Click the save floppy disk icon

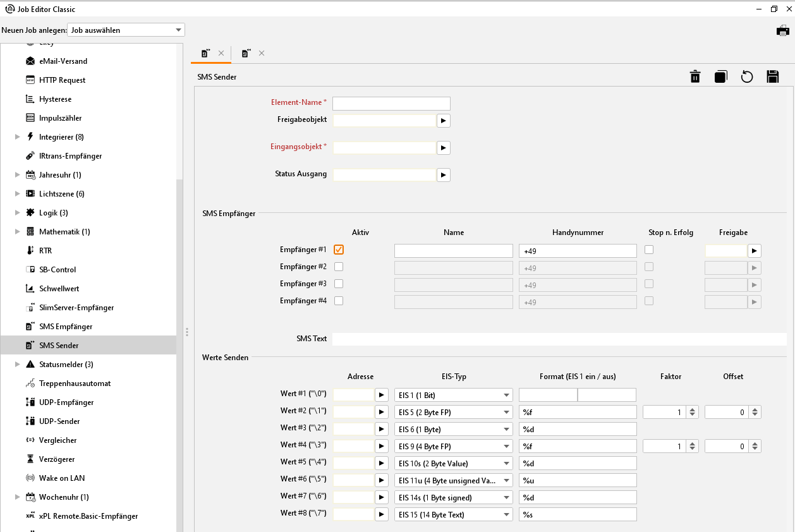tap(772, 76)
